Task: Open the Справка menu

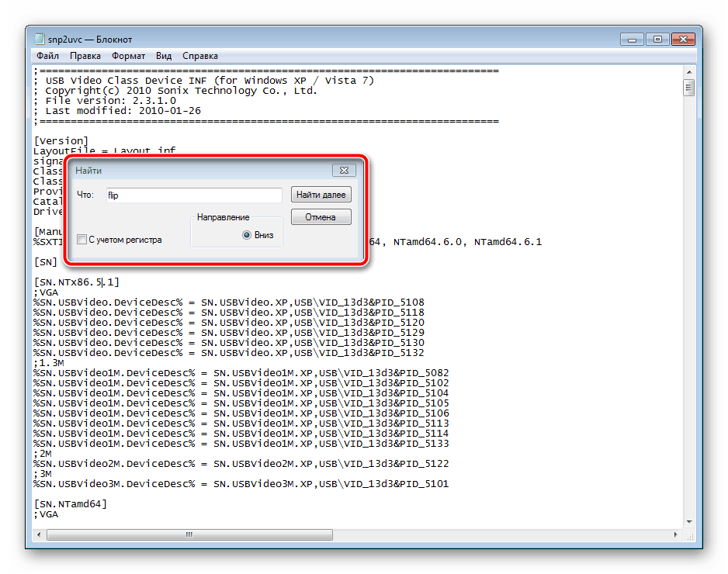Action: coord(200,56)
